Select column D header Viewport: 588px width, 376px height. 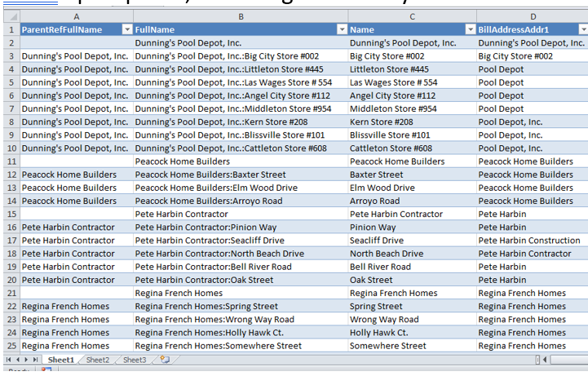pos(532,15)
